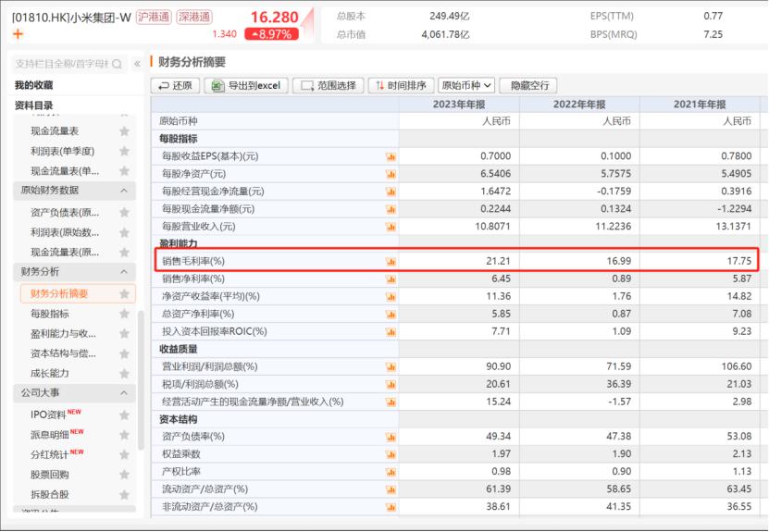
Task: Open chart icon for 流动资产/总资产 row
Action: (391, 489)
